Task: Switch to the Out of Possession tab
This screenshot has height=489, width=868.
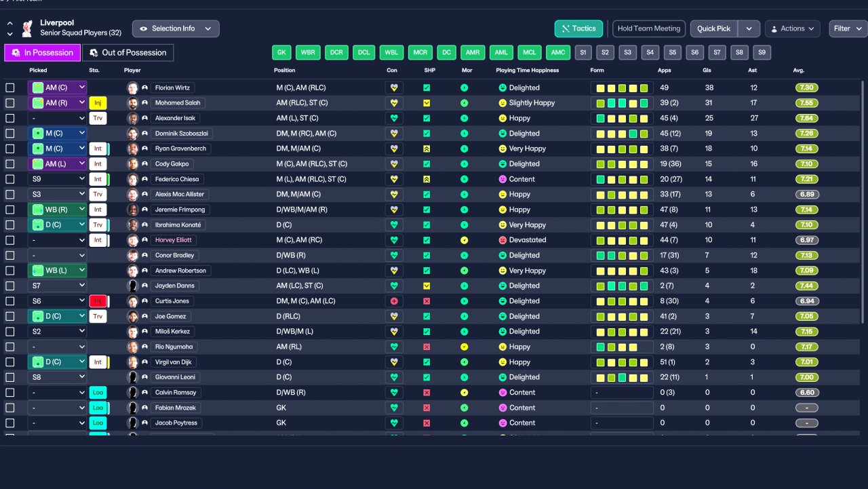Action: point(128,52)
